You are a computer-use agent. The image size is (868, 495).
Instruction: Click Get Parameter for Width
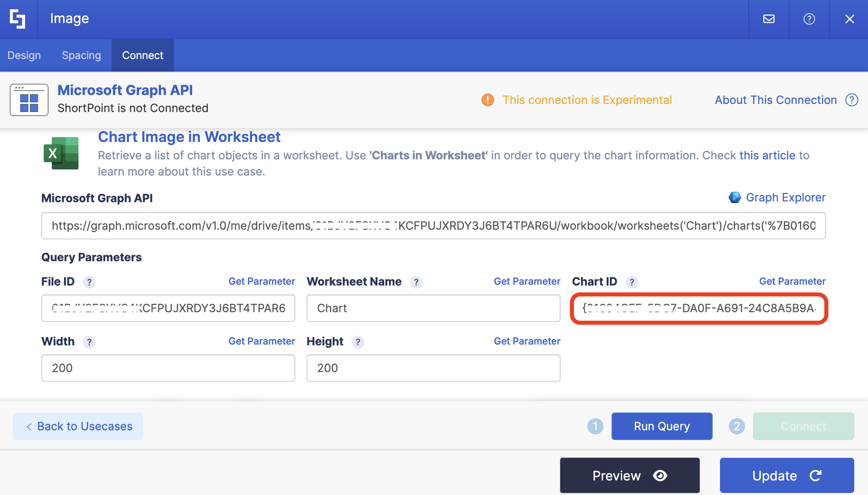262,341
